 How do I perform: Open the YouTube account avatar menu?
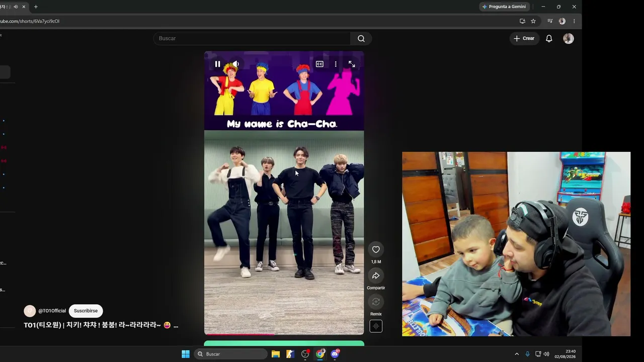point(569,38)
